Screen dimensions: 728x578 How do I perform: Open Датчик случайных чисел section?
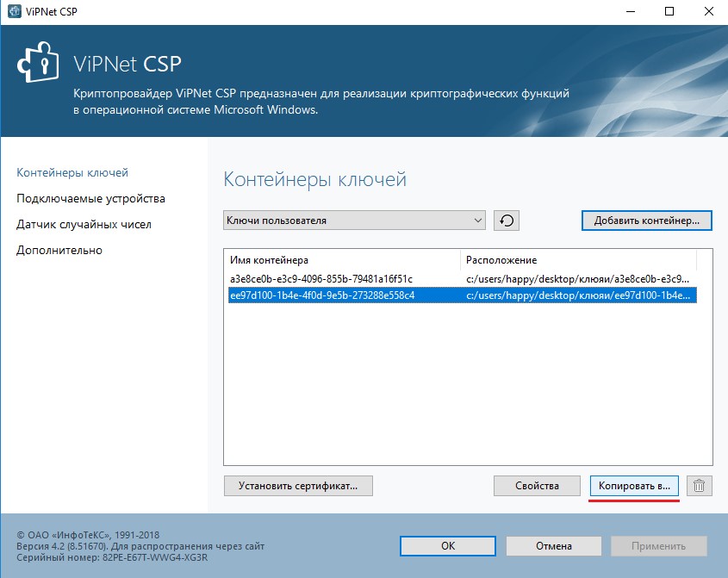click(x=84, y=224)
